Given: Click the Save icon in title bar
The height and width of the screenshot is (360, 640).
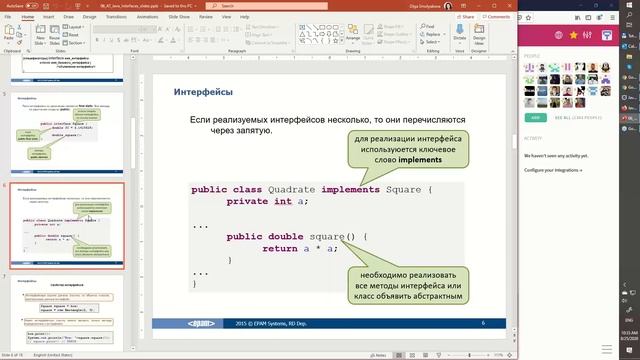Looking at the screenshot, I should (x=46, y=6).
